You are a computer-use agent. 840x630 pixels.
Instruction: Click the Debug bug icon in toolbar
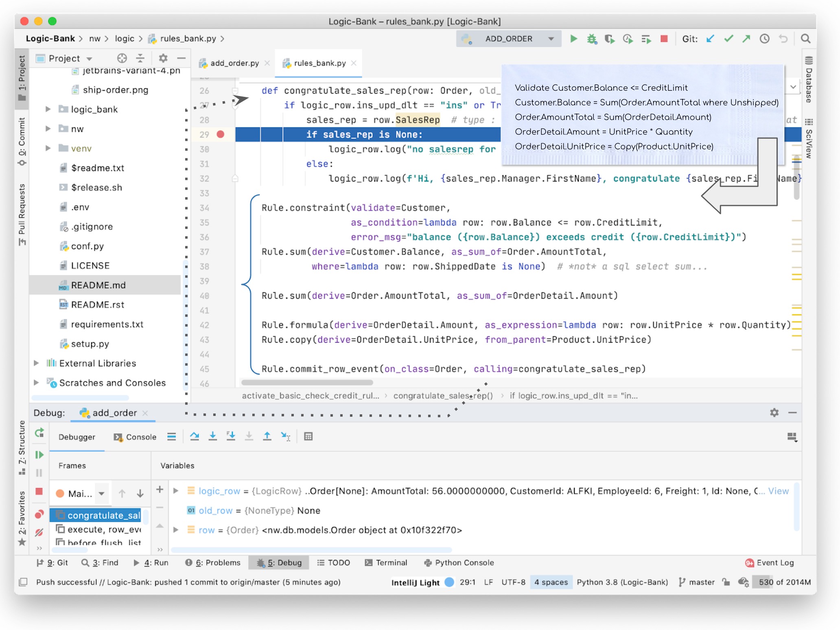click(x=591, y=39)
